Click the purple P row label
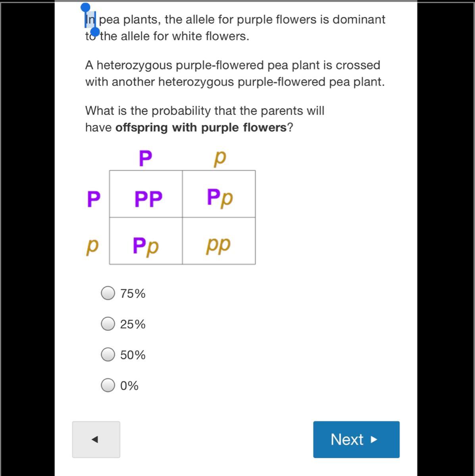Viewport: 475px width, 476px height. tap(93, 199)
